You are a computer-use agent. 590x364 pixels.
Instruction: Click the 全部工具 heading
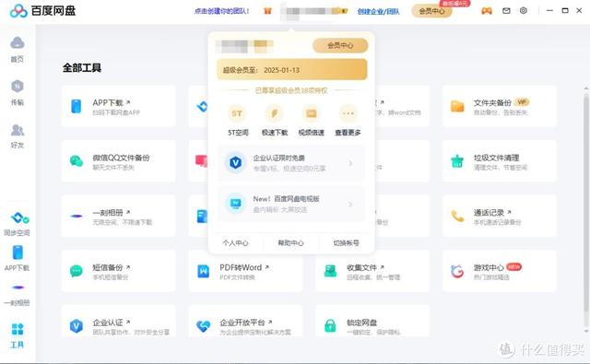click(82, 67)
